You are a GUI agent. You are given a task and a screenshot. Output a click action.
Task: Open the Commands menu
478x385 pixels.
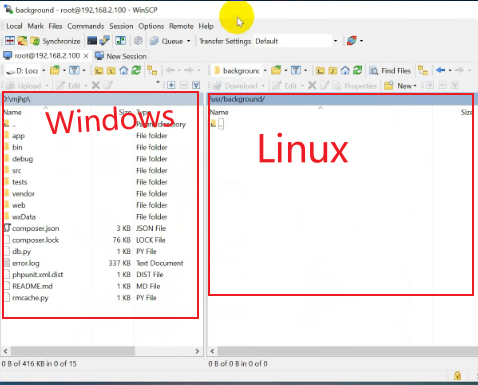point(86,26)
